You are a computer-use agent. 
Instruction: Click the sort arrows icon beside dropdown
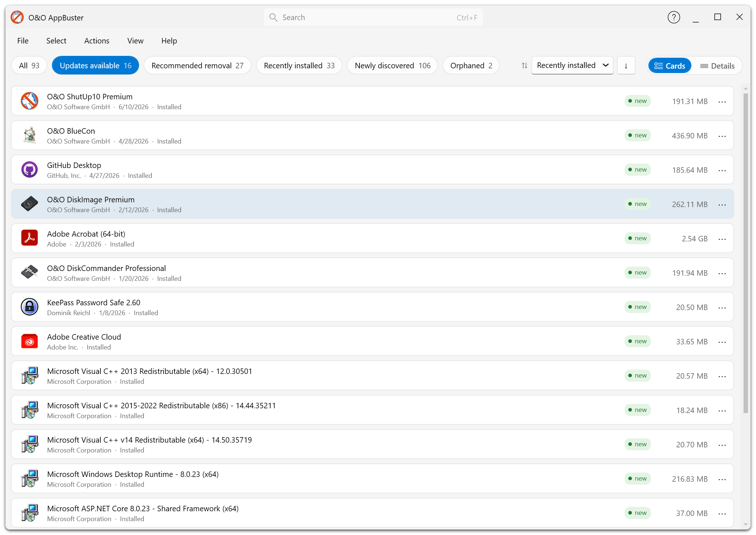click(x=525, y=66)
